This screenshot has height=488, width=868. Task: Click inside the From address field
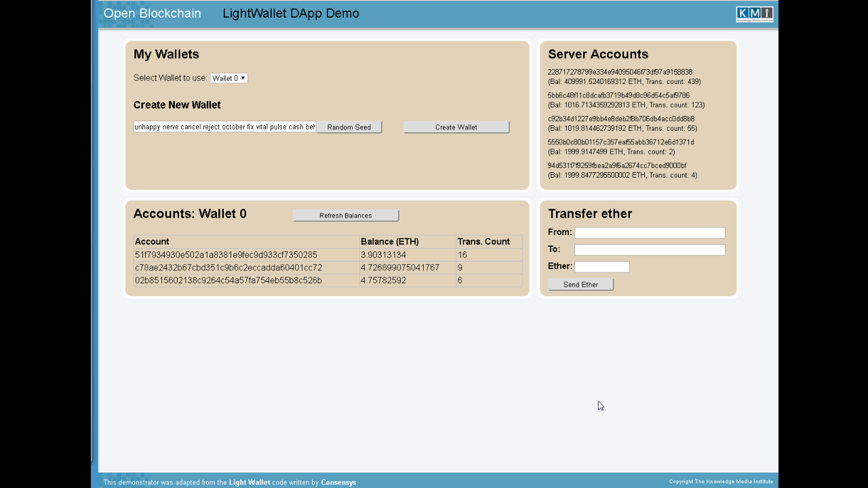click(649, 232)
